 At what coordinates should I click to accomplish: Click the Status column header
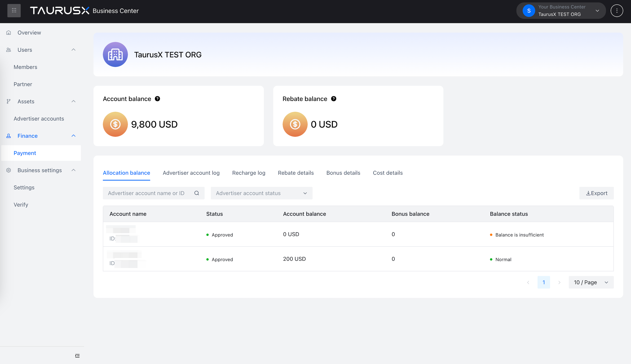coord(214,214)
